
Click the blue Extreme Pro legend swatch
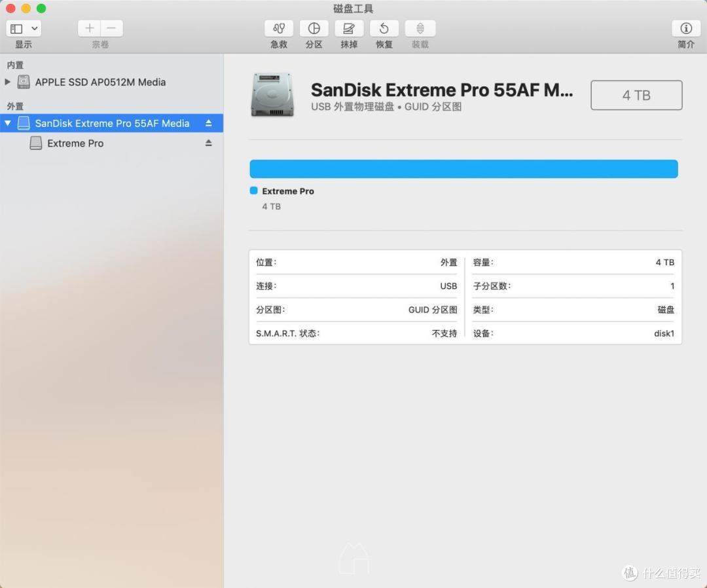[x=254, y=191]
